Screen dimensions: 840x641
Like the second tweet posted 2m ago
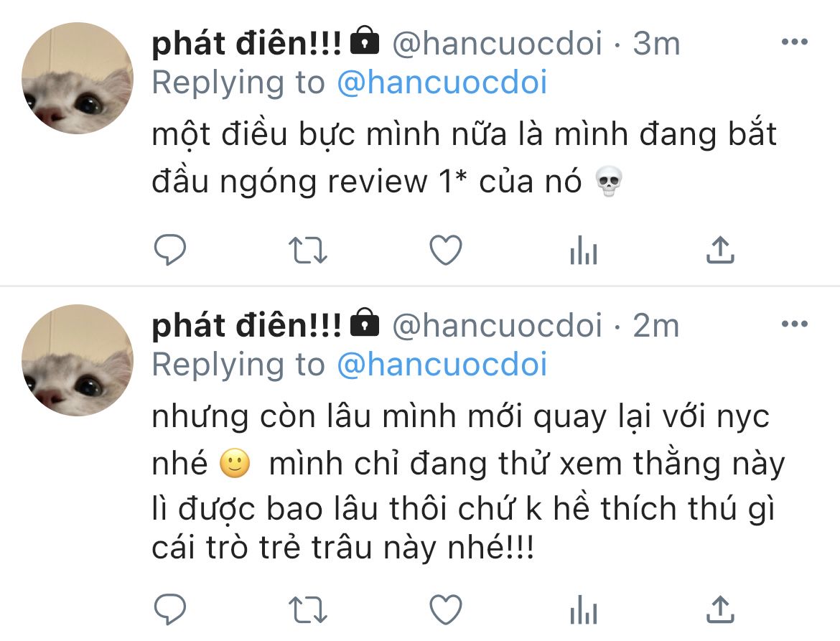click(x=446, y=609)
